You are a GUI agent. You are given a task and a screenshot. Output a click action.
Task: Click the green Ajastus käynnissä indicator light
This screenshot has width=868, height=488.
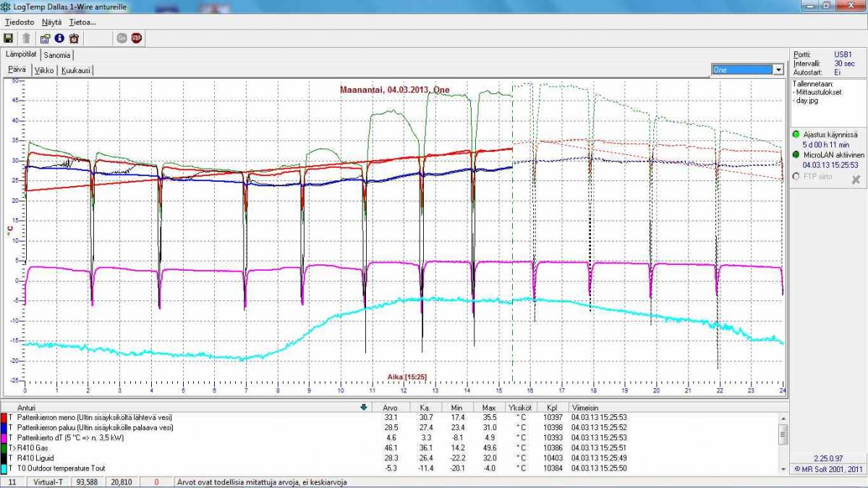796,135
